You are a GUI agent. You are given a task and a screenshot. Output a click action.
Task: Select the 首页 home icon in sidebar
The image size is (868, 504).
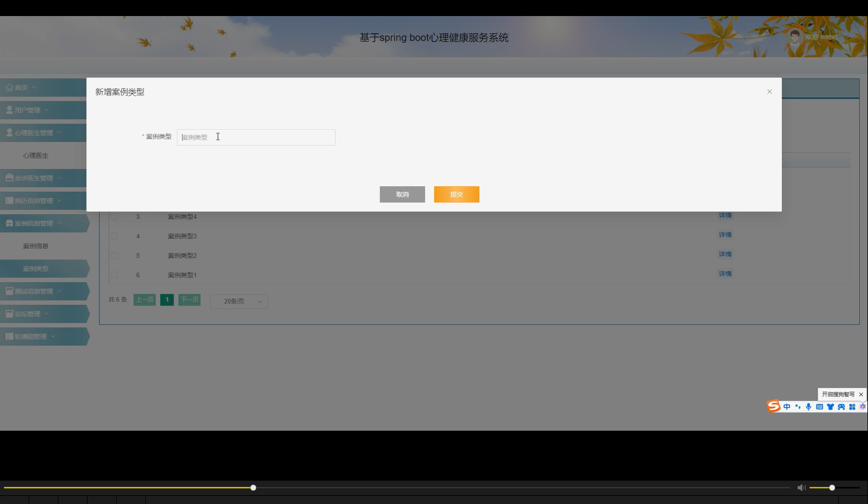point(9,87)
